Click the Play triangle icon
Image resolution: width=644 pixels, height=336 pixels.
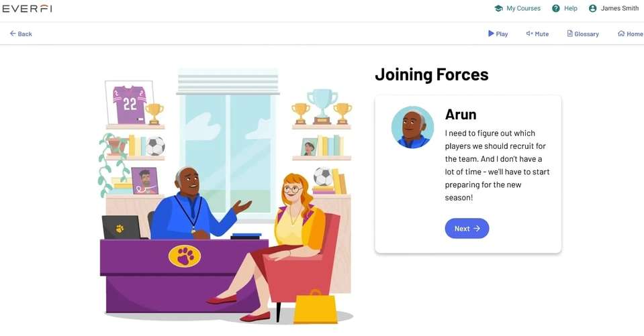coord(491,34)
